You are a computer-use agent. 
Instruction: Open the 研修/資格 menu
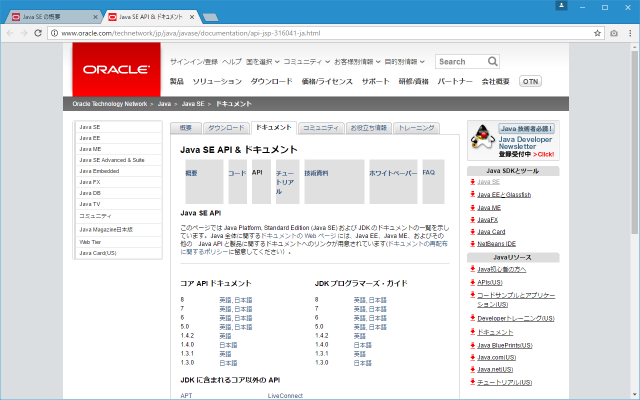click(x=413, y=81)
